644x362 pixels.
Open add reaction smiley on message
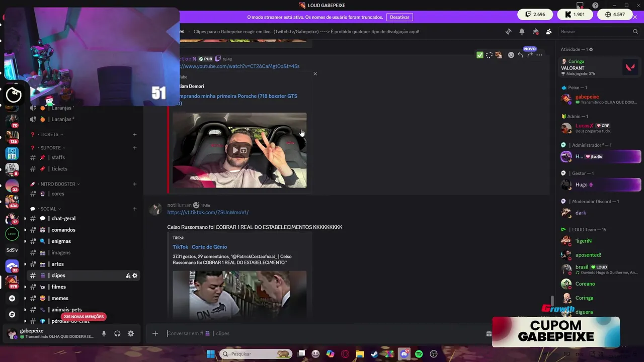click(x=511, y=55)
